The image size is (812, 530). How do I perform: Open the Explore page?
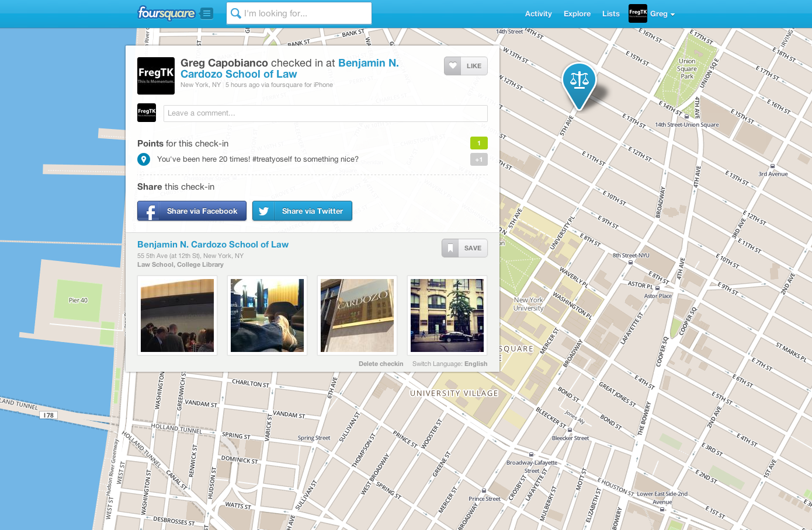click(x=577, y=13)
